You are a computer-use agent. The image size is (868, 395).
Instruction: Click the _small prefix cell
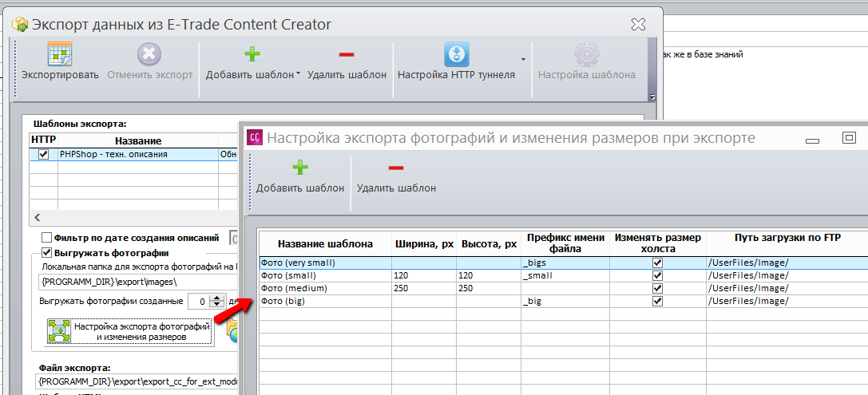[565, 275]
